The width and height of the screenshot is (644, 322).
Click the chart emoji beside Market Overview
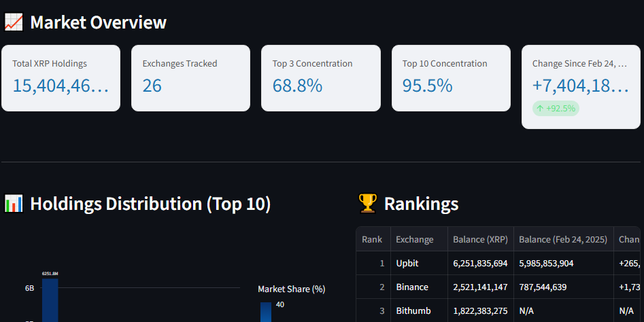pyautogui.click(x=14, y=22)
